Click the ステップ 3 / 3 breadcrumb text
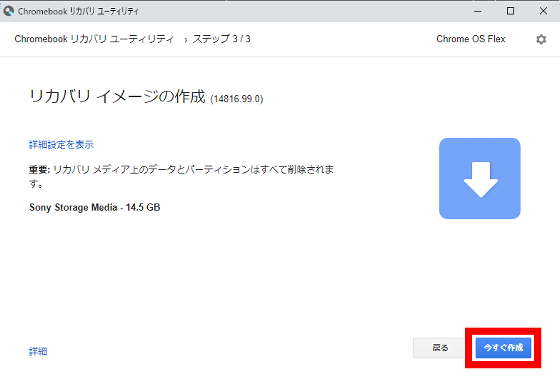560x387 pixels. coord(221,39)
